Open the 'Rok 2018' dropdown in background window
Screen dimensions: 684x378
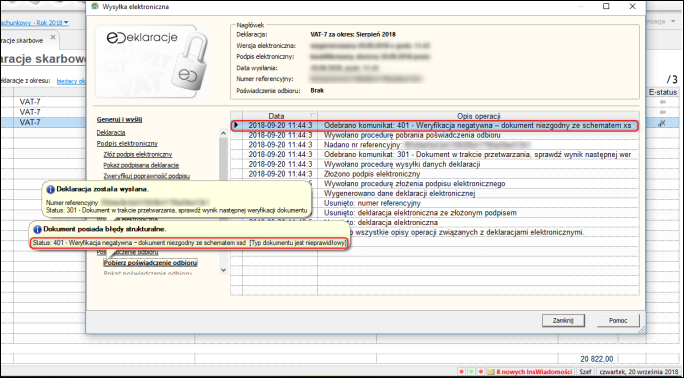[66, 23]
